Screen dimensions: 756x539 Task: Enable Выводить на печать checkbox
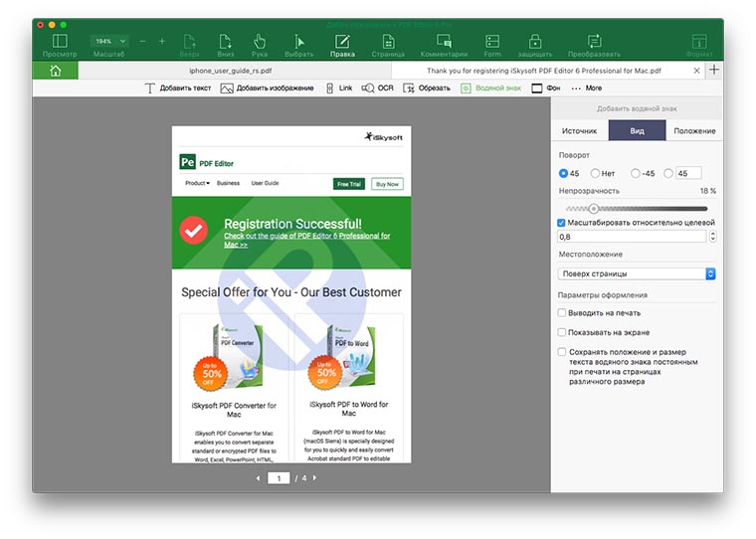pos(562,313)
